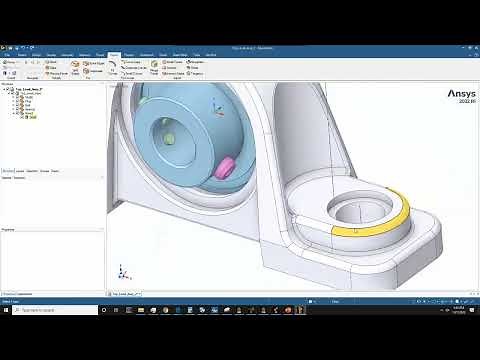Expand the Ball component node
Viewport: 480px width, 360px height.
[13, 105]
